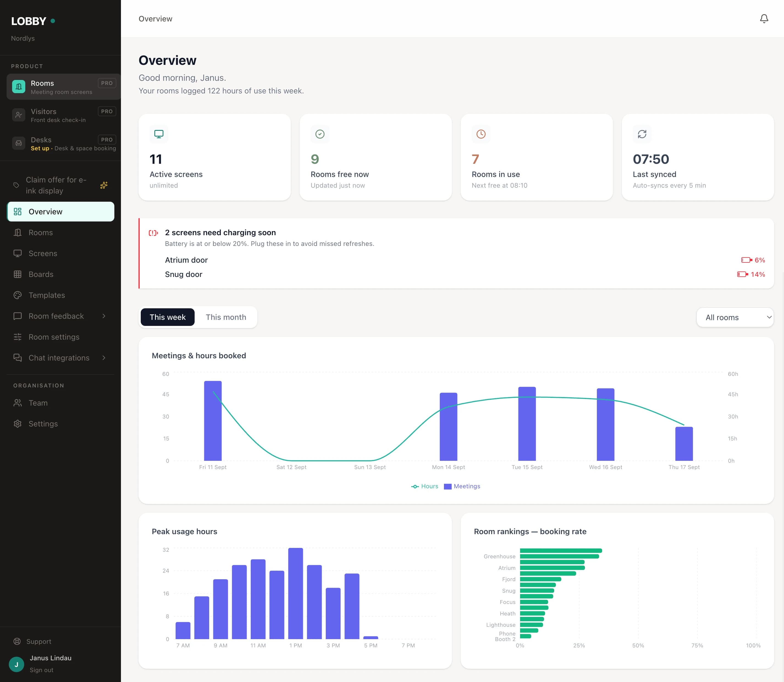
Task: Click the Wed 16 Sept meetings bar
Action: tap(605, 425)
